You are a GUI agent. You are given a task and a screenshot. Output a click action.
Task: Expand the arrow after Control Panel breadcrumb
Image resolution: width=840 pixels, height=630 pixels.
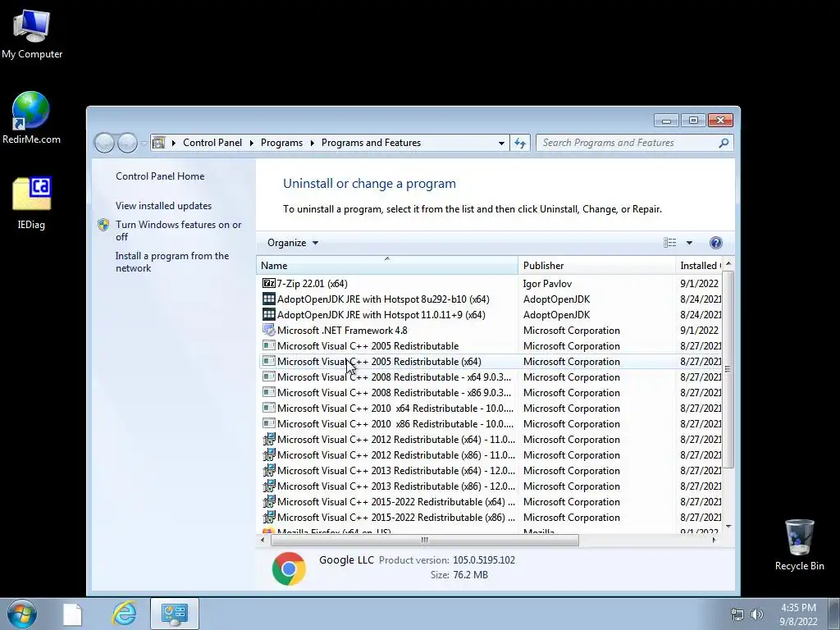[x=251, y=143]
